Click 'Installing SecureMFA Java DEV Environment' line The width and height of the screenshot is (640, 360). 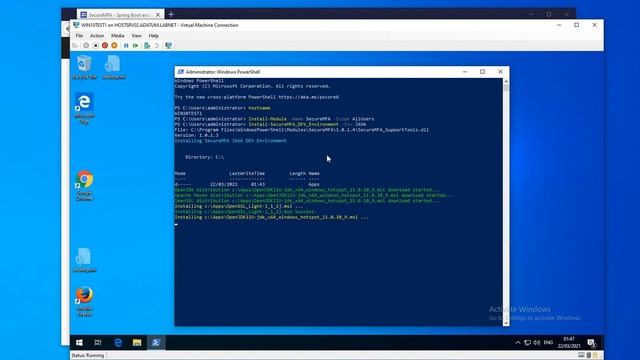[231, 140]
